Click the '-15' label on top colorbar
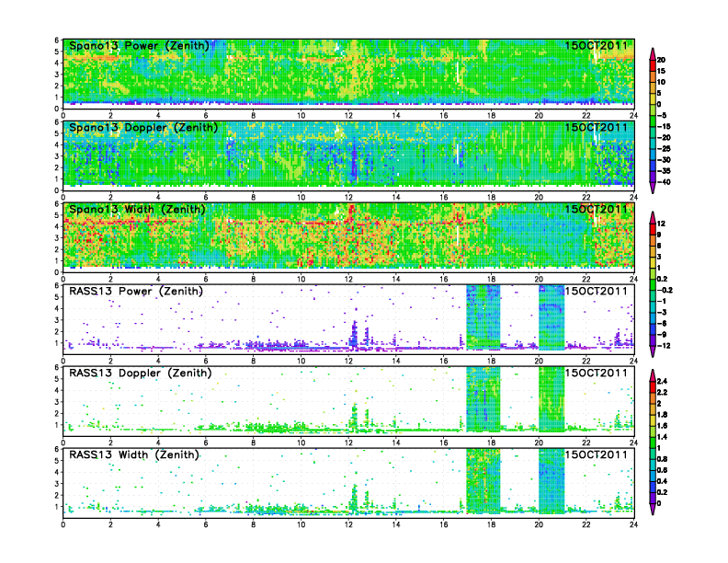This screenshot has height=563, width=728. tap(664, 126)
